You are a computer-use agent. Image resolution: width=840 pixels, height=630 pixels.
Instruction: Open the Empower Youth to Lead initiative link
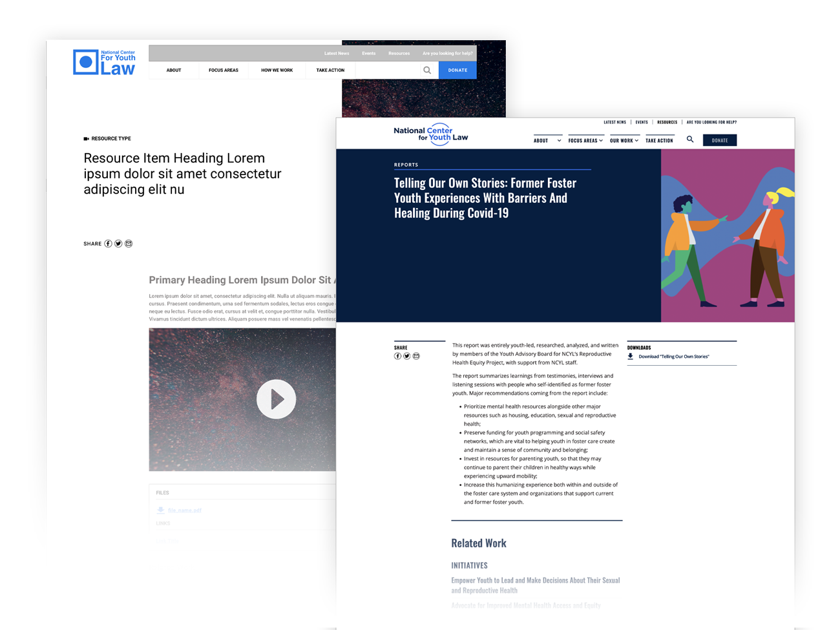pyautogui.click(x=536, y=585)
